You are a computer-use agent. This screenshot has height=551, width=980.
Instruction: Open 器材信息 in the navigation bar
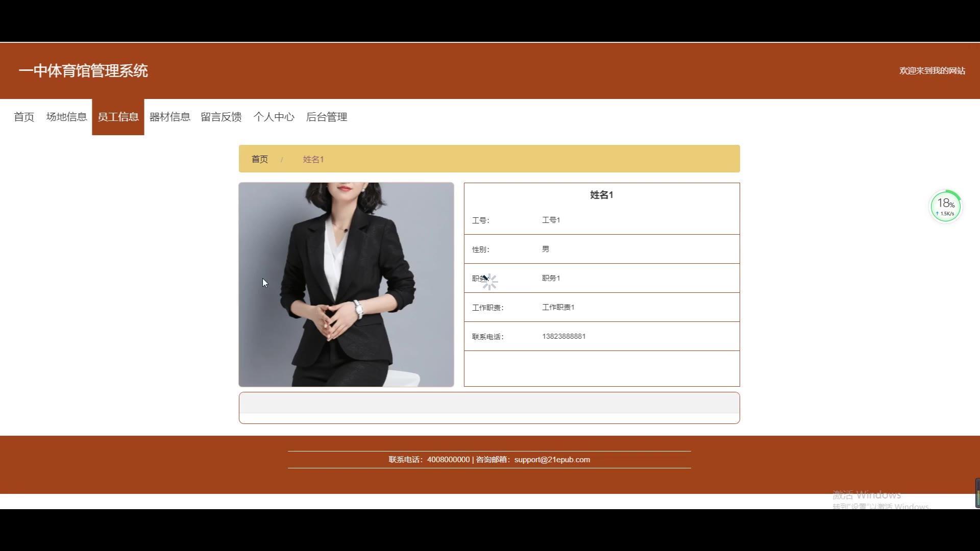tap(169, 117)
